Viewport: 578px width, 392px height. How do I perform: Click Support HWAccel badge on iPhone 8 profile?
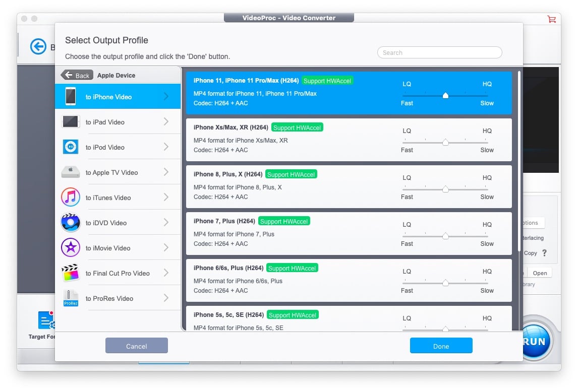click(291, 174)
